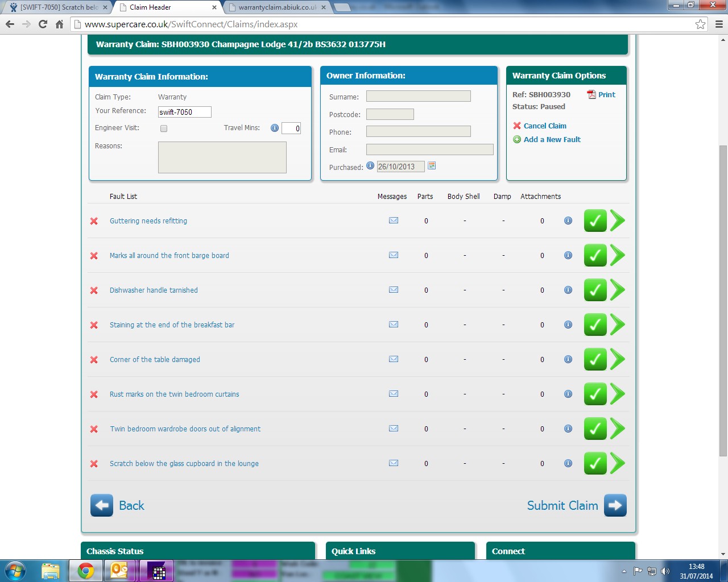Open green arrow for Scratch below glass cupboard
The image size is (728, 582).
pos(618,463)
